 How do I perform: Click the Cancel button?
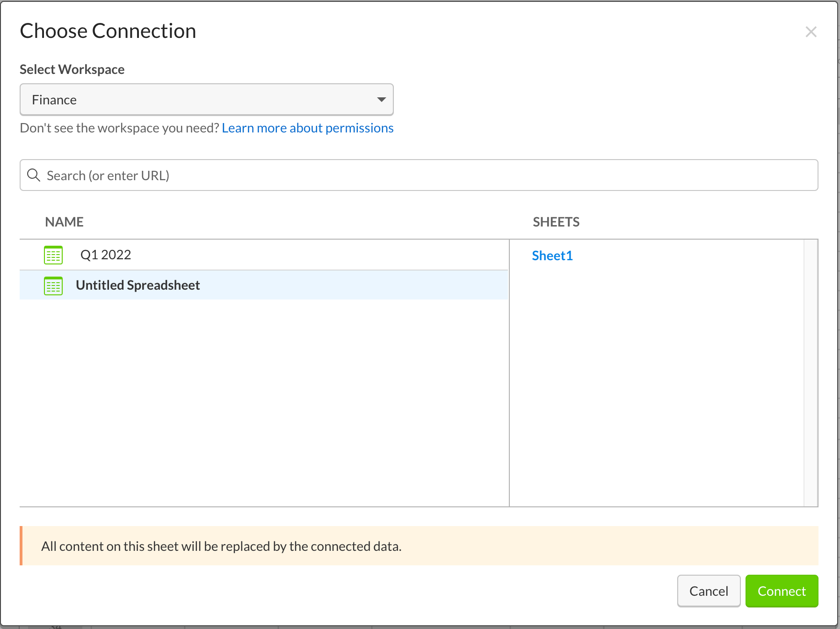tap(708, 591)
